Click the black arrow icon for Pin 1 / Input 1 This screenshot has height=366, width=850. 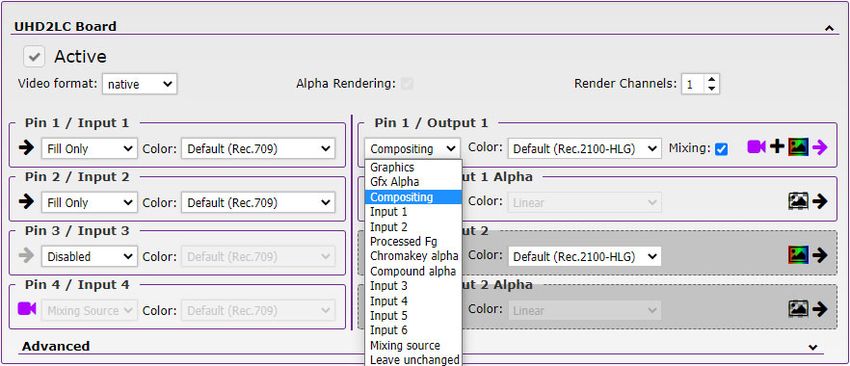tap(26, 148)
